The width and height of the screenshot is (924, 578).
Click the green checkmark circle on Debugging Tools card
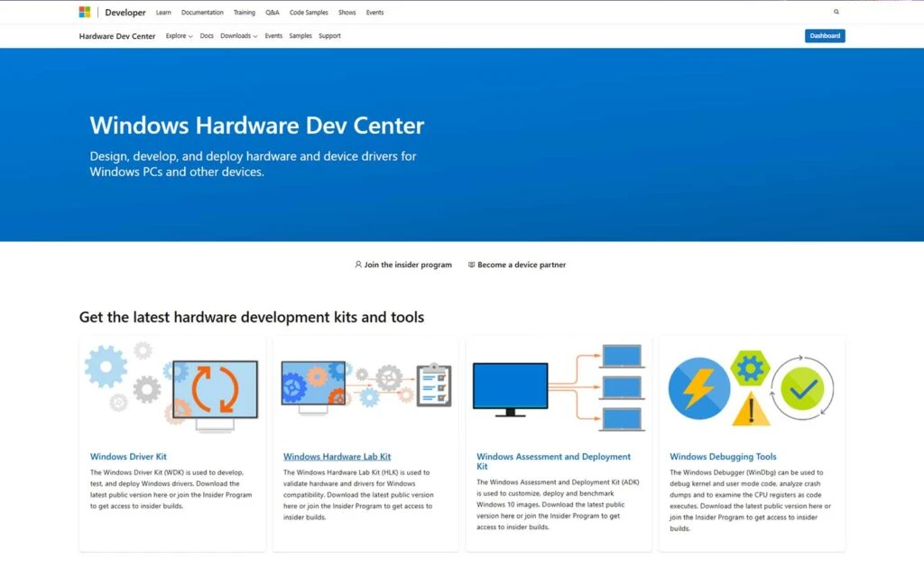coord(802,388)
